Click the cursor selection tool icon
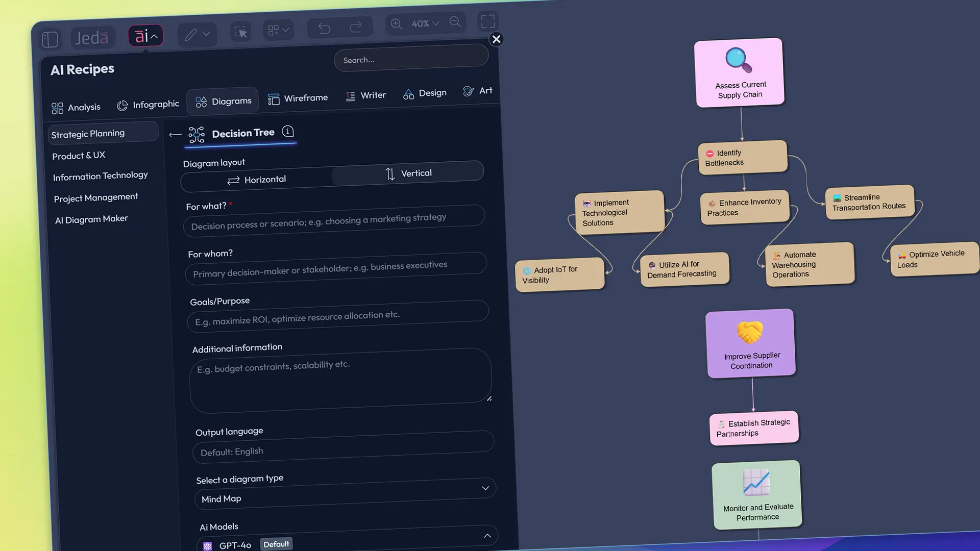Viewport: 980px width, 551px height. tap(240, 32)
